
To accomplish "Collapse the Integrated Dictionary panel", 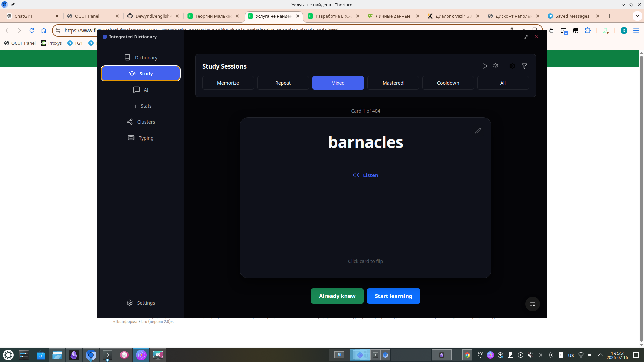I will [526, 37].
